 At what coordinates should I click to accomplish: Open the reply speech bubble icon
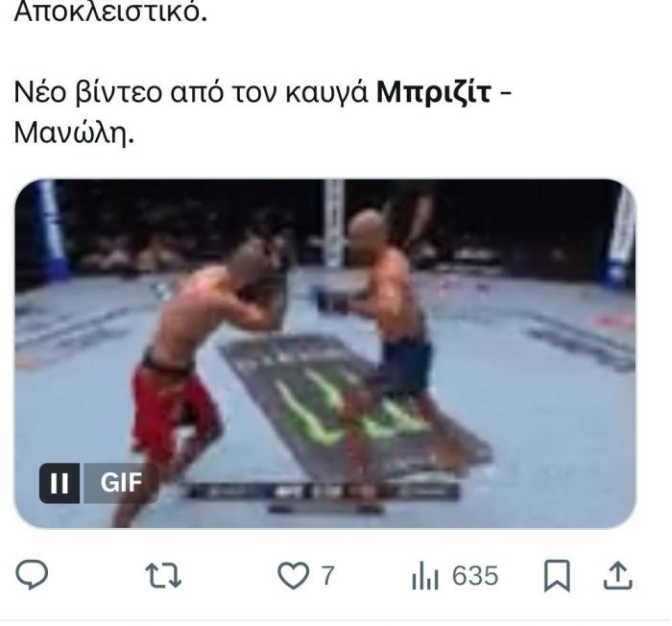tap(32, 574)
